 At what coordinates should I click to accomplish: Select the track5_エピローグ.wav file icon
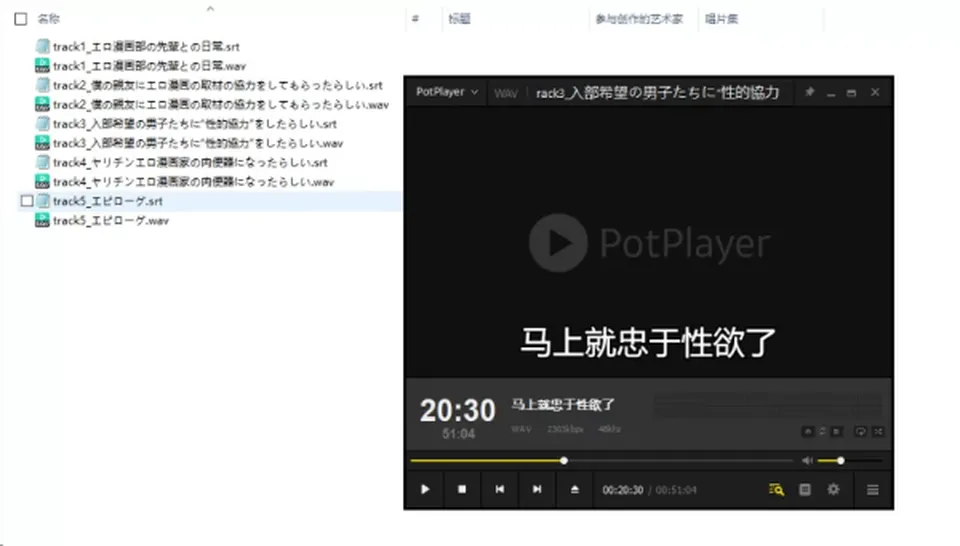point(42,220)
